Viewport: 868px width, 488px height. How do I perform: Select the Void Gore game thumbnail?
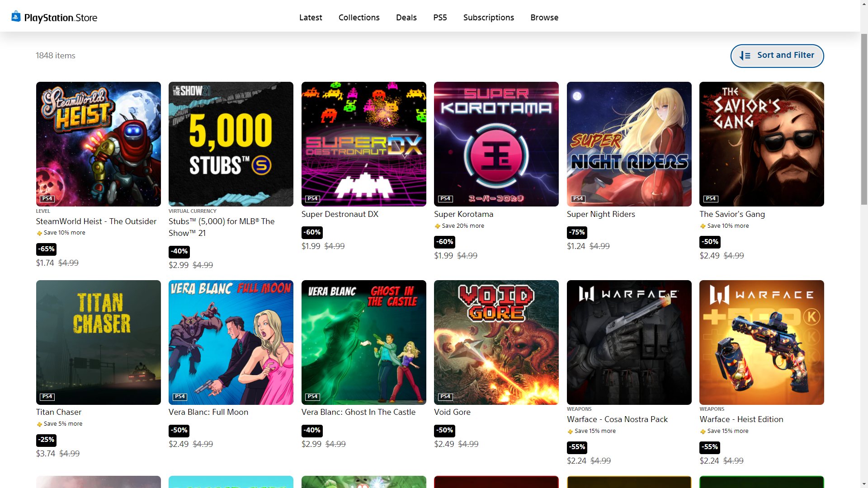496,342
